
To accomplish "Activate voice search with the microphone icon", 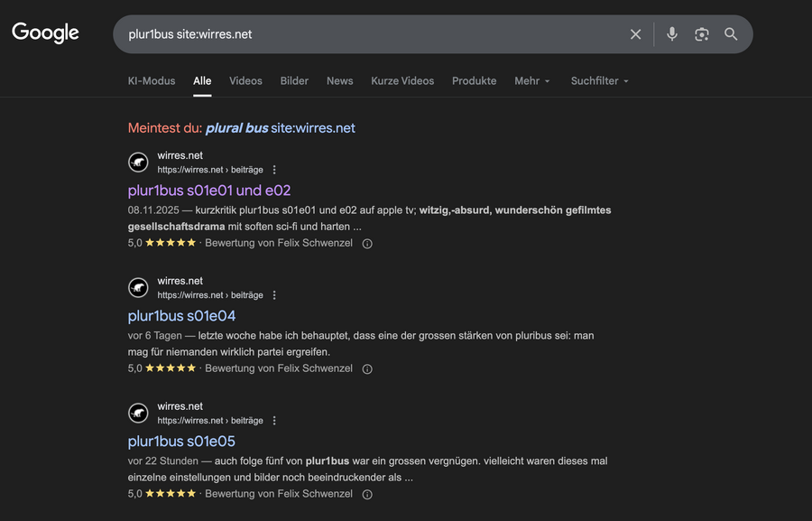I will tap(671, 33).
